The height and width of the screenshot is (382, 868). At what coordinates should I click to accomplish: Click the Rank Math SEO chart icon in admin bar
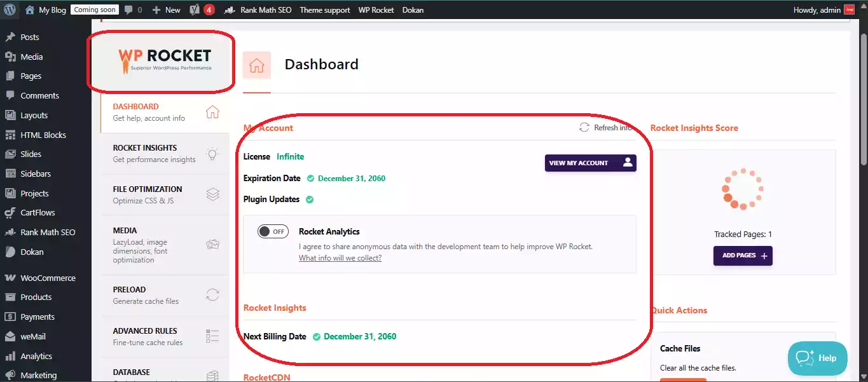click(230, 10)
